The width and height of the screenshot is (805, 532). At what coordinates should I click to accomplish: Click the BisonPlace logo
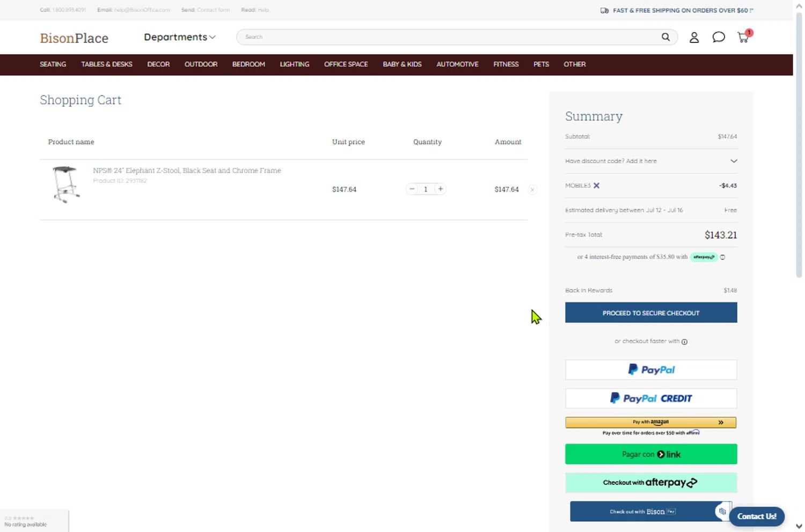(74, 38)
